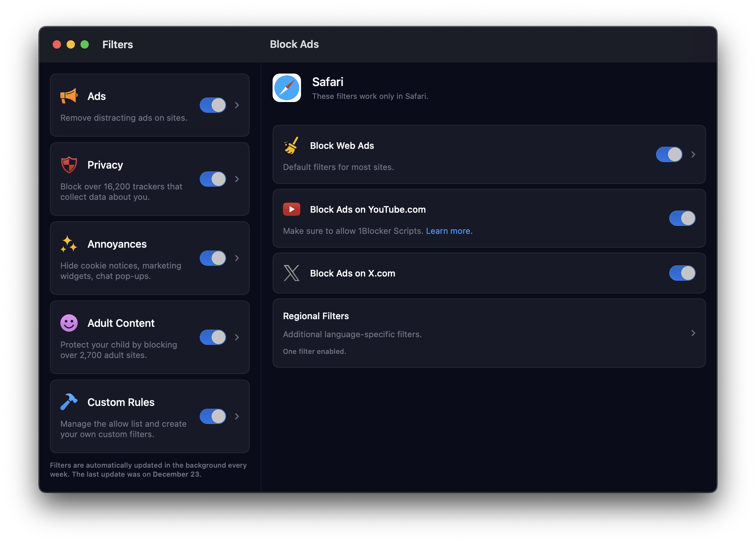756x544 pixels.
Task: Toggle the Annoyances filter switch
Action: tap(213, 258)
